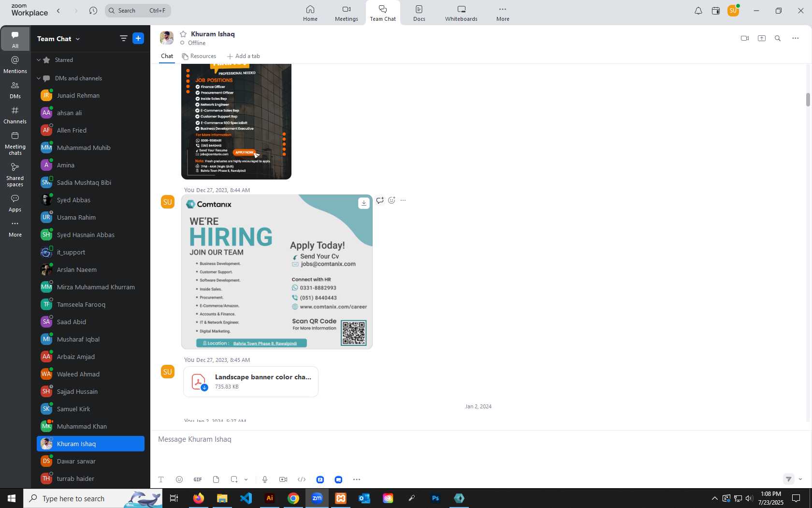Switch to the Home tab
Image resolution: width=812 pixels, height=508 pixels.
tap(310, 13)
